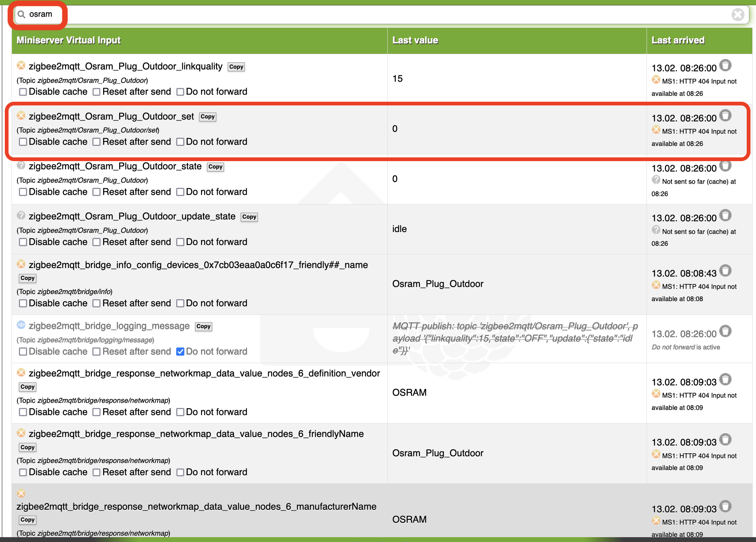This screenshot has height=542, width=756.
Task: Uncheck Do not forward for bridge_logging_message
Action: point(180,352)
